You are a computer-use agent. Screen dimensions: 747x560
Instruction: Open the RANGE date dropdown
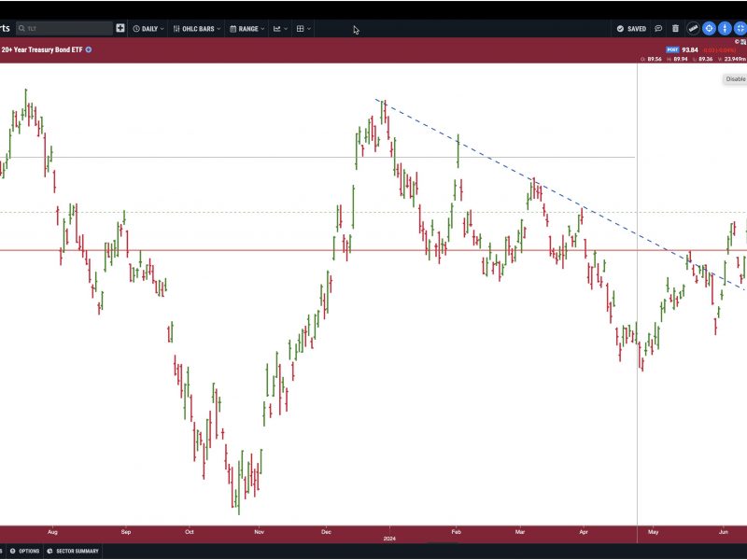[x=247, y=29]
